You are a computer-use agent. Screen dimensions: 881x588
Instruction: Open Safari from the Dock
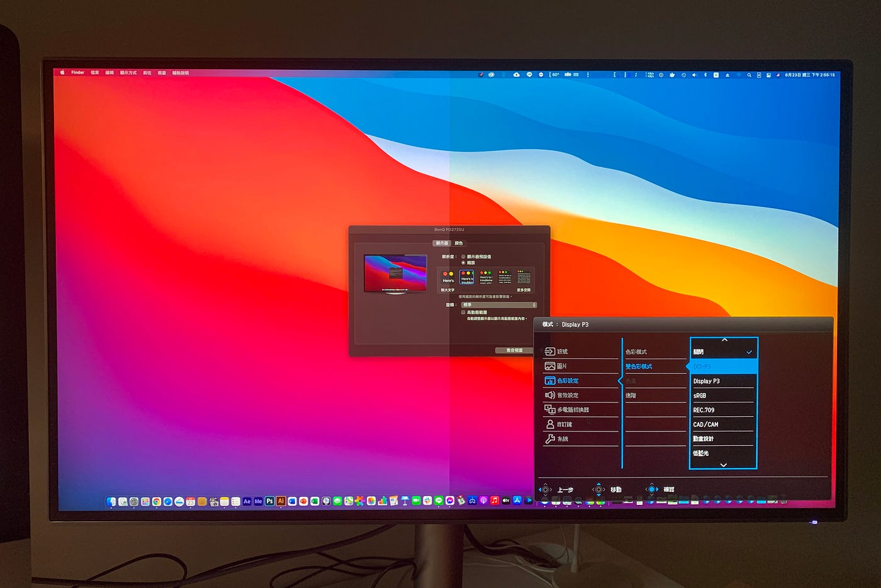coord(168,501)
